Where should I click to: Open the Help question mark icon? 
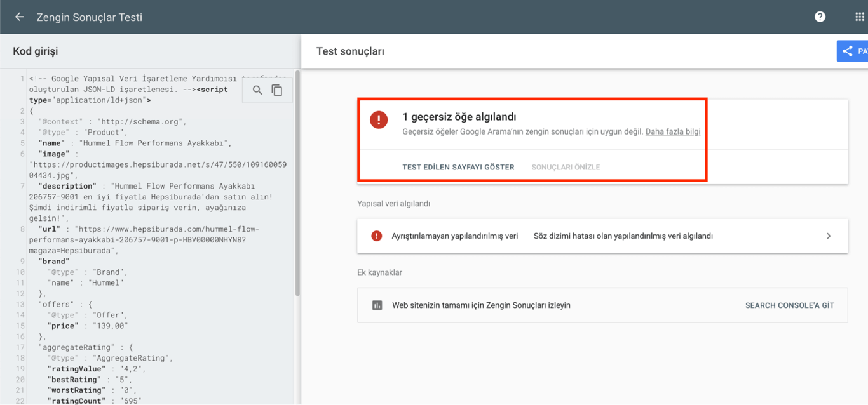coord(820,17)
